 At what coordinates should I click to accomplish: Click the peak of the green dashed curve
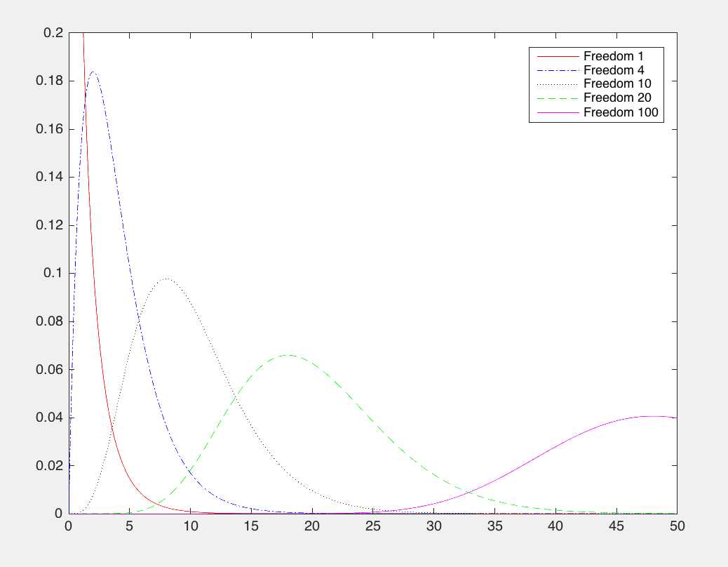click(x=288, y=355)
